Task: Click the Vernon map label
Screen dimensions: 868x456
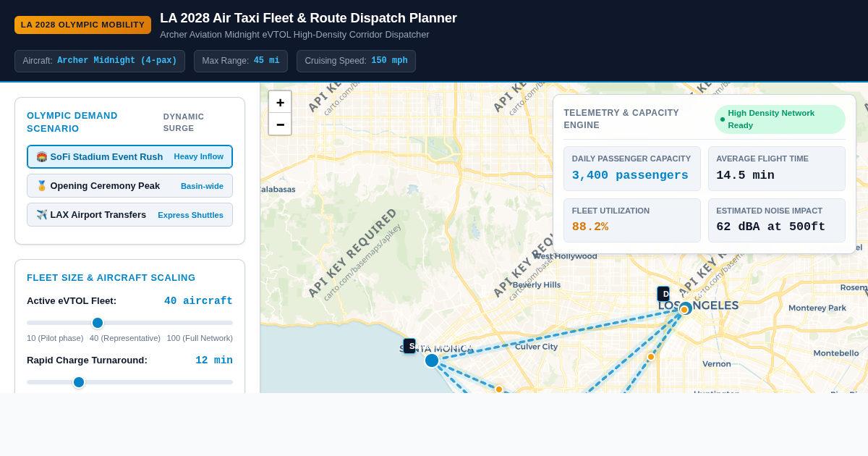Action: click(x=716, y=364)
